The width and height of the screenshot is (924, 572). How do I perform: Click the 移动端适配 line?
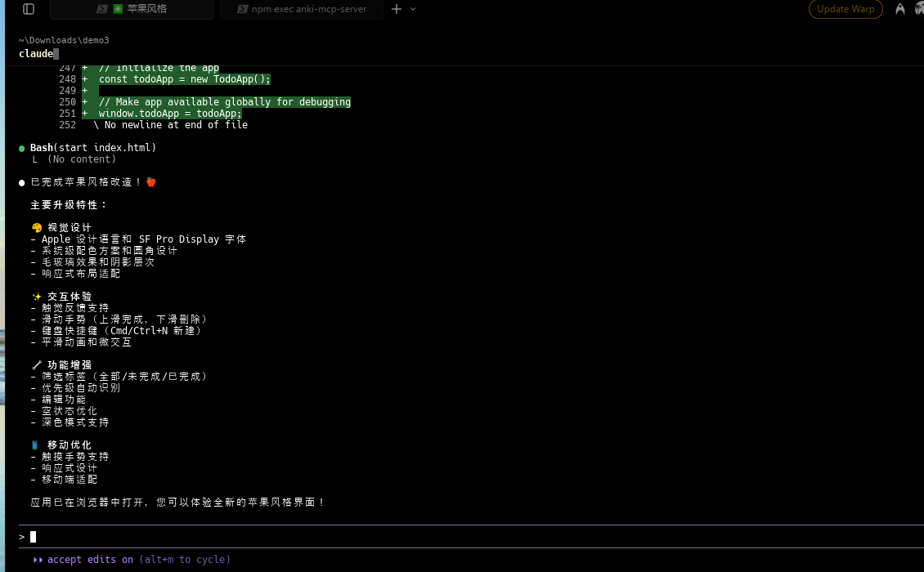(x=64, y=480)
